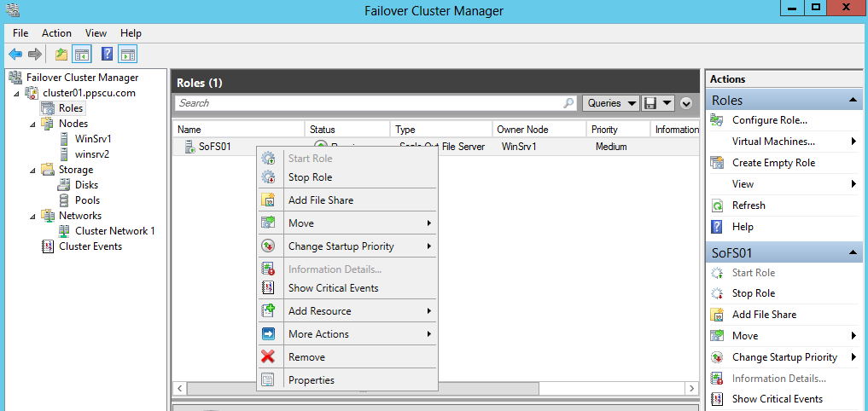Choose More Actions in the context menu
The height and width of the screenshot is (411, 868).
point(347,334)
